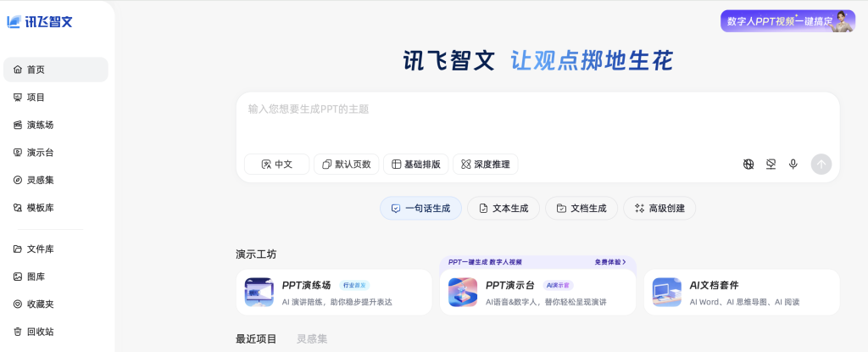Screen dimensions: 868x352
Task: Select the 一句话生成 generation mode
Action: [420, 208]
